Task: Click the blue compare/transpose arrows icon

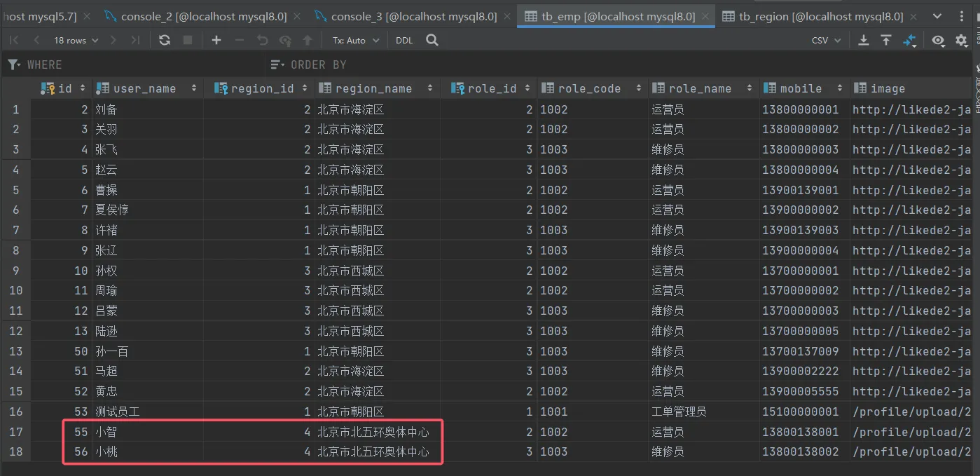Action: [909, 40]
